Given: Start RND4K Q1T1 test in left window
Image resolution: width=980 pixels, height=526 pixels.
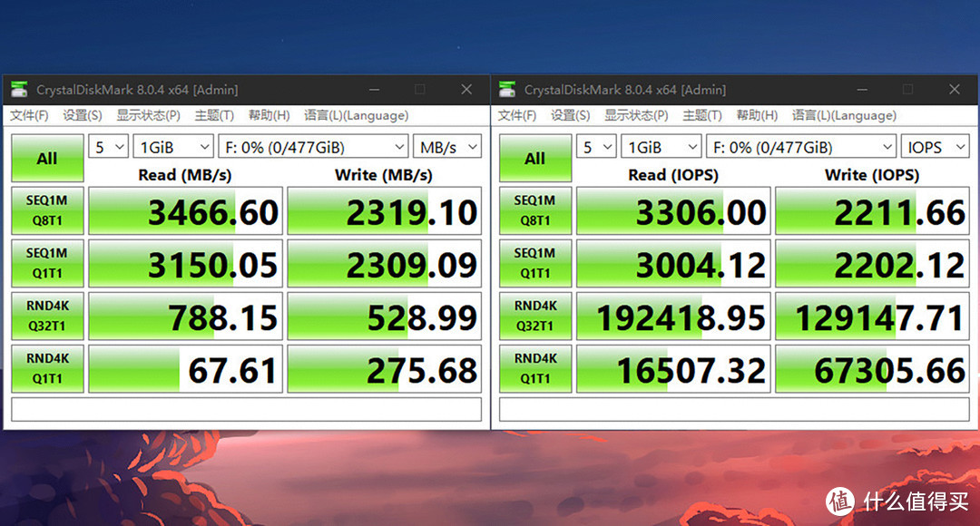Looking at the screenshot, I should [x=47, y=368].
